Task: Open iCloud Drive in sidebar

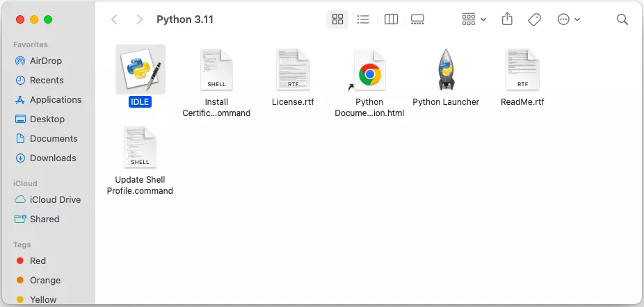Action: [48, 199]
